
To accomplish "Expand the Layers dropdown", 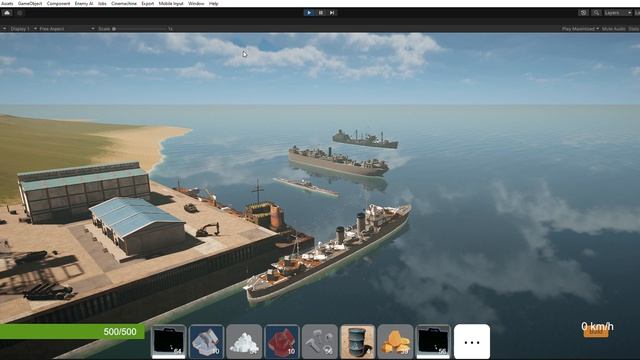I will 618,13.
